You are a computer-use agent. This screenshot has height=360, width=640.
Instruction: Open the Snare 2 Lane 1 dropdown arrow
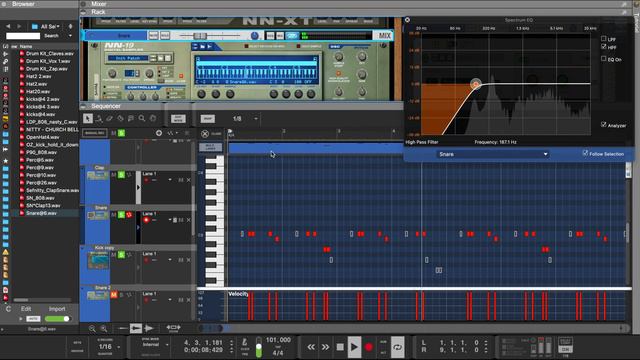170,300
